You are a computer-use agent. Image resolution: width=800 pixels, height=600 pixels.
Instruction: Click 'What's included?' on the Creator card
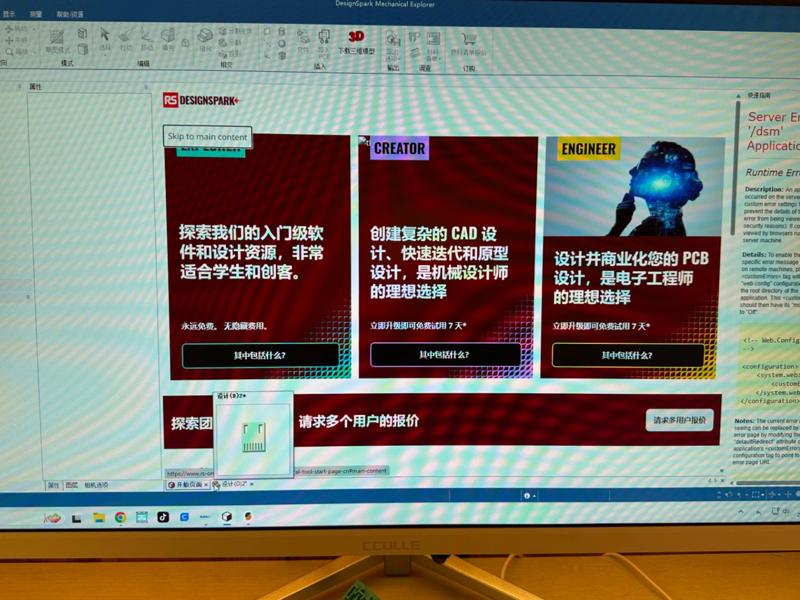click(444, 354)
